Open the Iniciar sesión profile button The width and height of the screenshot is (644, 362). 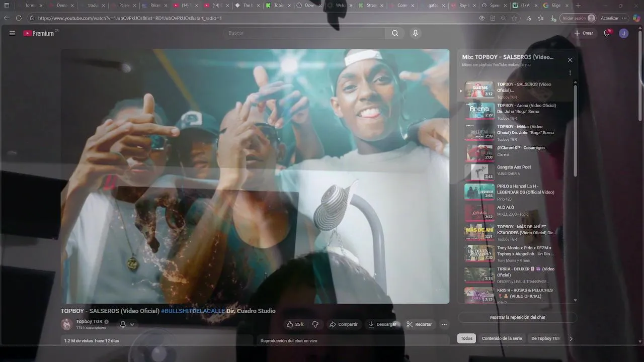[578, 18]
